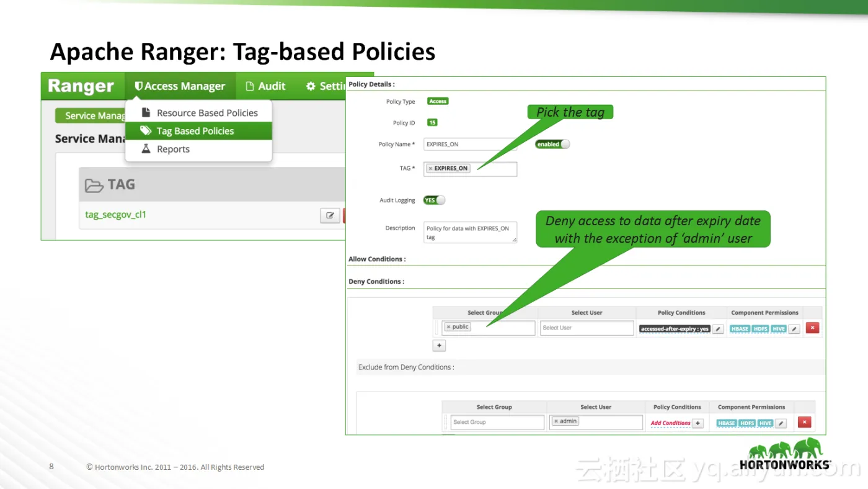The width and height of the screenshot is (868, 489).
Task: Open the Audit tab
Action: [265, 86]
